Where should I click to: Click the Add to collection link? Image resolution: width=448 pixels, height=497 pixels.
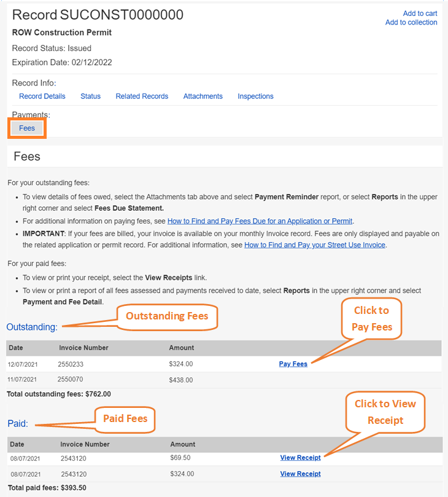(411, 23)
